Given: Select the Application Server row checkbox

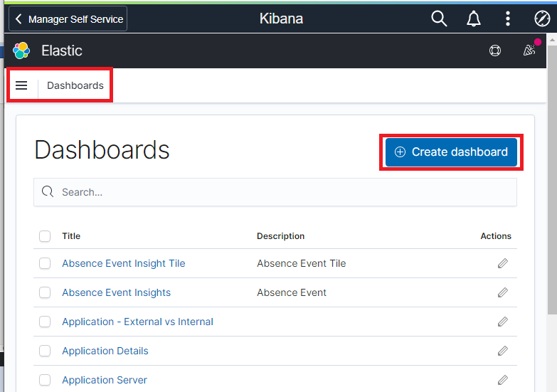Looking at the screenshot, I should pyautogui.click(x=45, y=380).
